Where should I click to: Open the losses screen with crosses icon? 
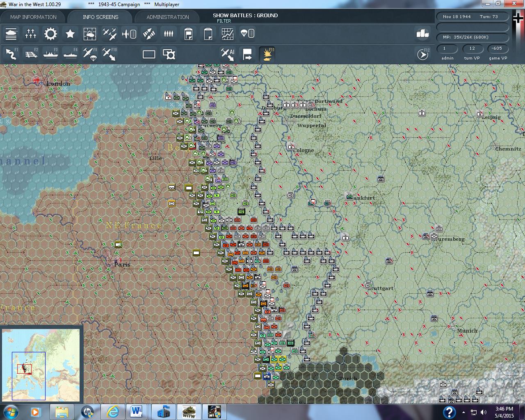(31, 34)
